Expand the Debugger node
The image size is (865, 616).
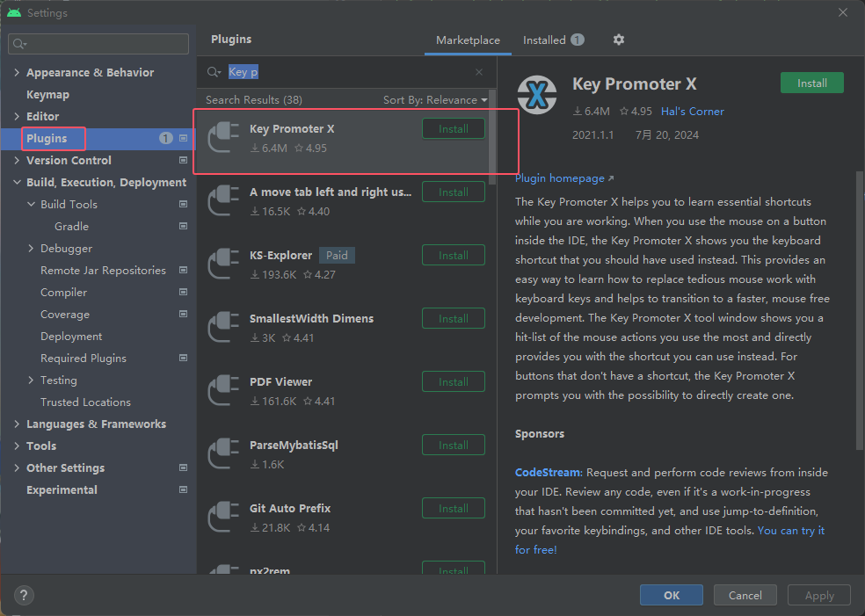(31, 248)
